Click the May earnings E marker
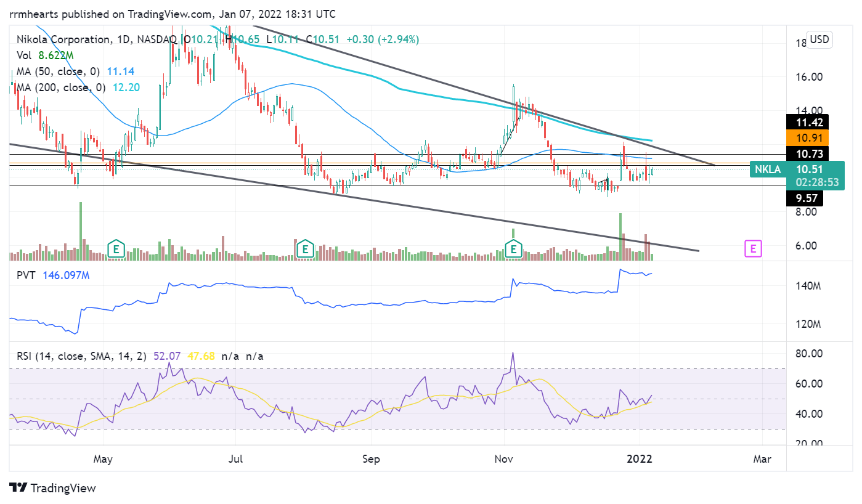This screenshot has width=862, height=504. [115, 249]
